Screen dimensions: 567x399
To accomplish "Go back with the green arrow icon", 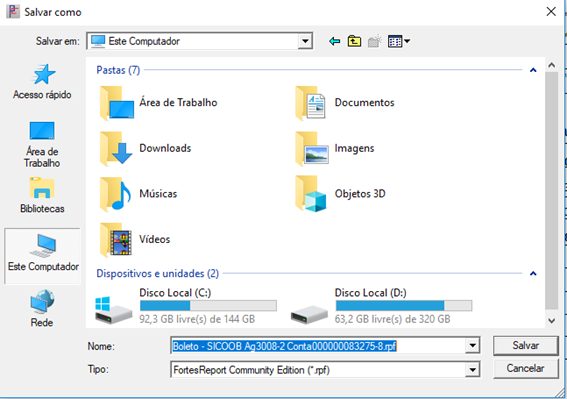I will [334, 41].
